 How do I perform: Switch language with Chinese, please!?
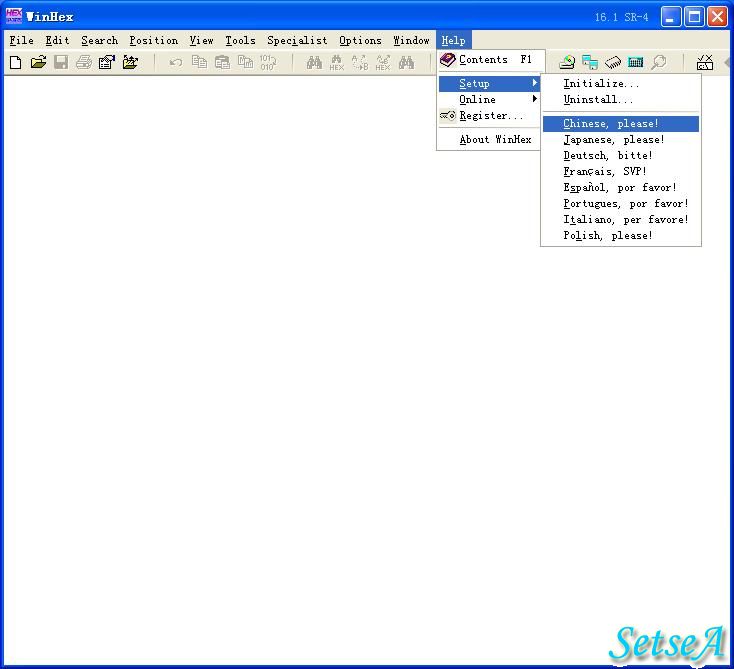click(x=621, y=124)
